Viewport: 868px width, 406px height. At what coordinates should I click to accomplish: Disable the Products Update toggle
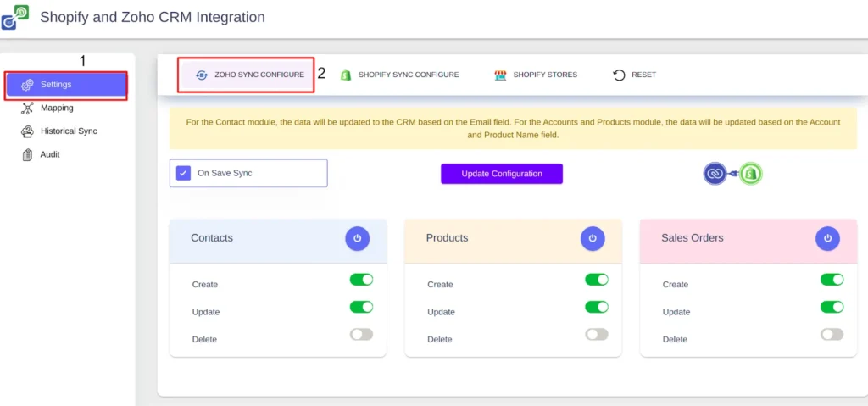point(597,307)
